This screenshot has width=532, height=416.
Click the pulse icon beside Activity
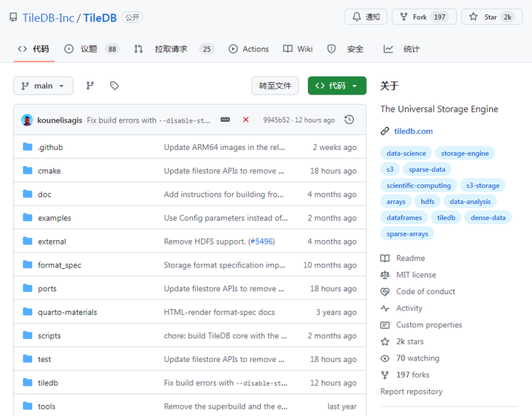click(x=385, y=308)
